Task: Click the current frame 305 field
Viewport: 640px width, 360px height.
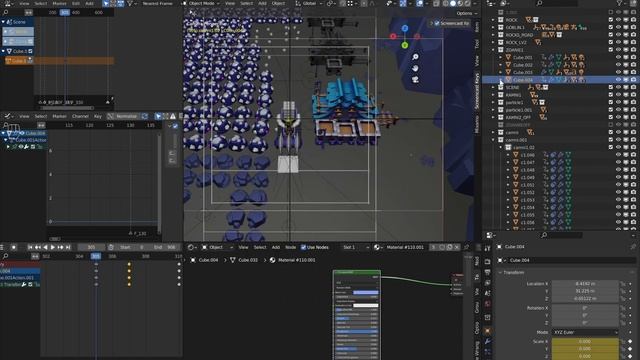Action: point(91,247)
